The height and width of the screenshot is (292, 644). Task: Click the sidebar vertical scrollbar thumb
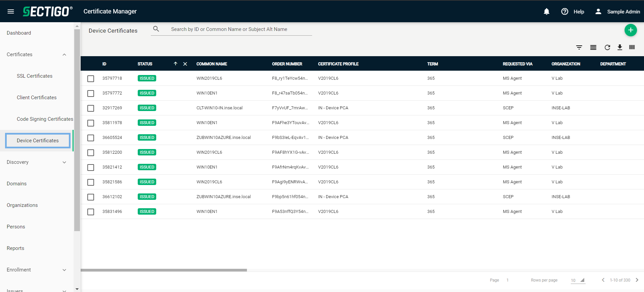77,130
